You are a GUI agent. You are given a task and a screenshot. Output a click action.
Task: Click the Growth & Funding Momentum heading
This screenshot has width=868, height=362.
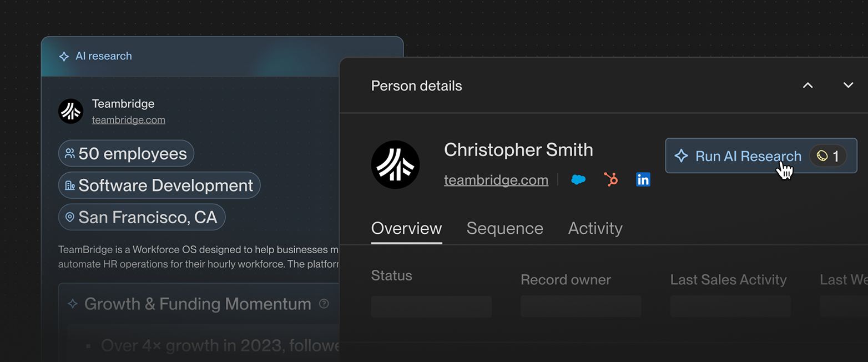click(x=198, y=304)
